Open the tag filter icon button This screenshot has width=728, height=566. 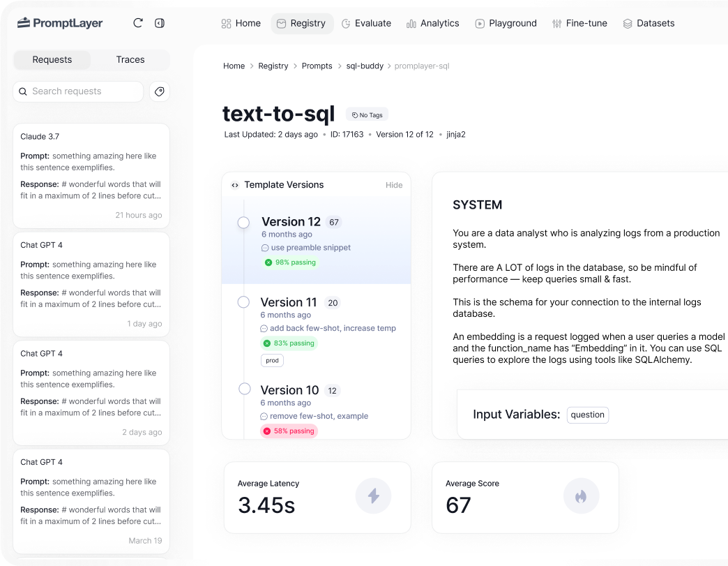point(159,91)
